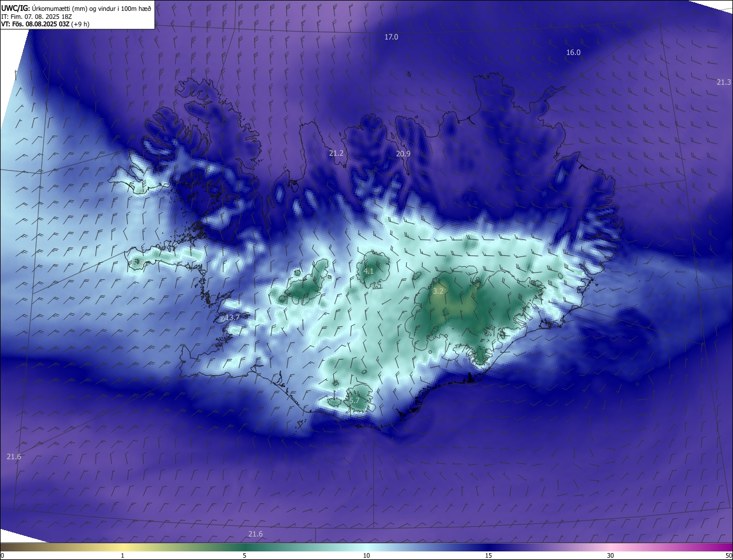The width and height of the screenshot is (733, 560).
Task: Click the 'VT: Fös. 08.08.2025 03Z (+9 h)' line
Action: [x=45, y=24]
